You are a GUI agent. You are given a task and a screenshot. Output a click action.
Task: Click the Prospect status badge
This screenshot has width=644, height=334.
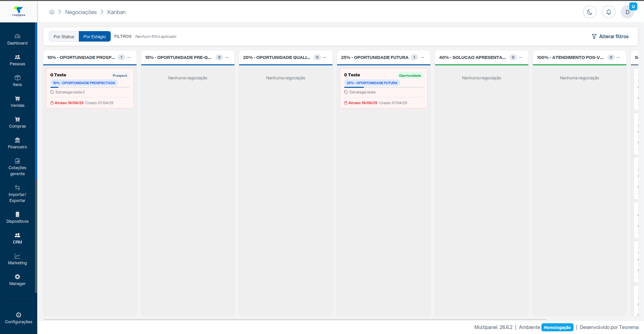(x=120, y=75)
